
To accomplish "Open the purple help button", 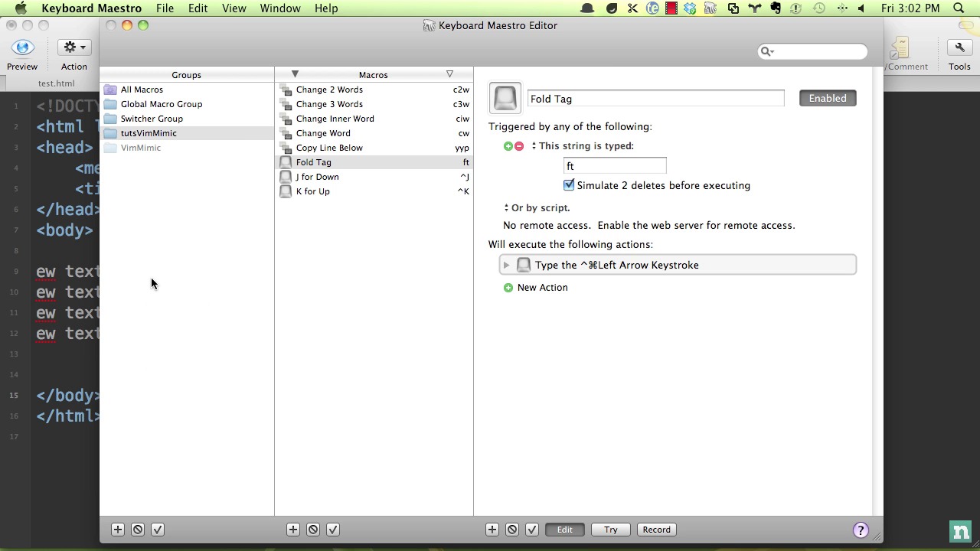I will pyautogui.click(x=861, y=530).
